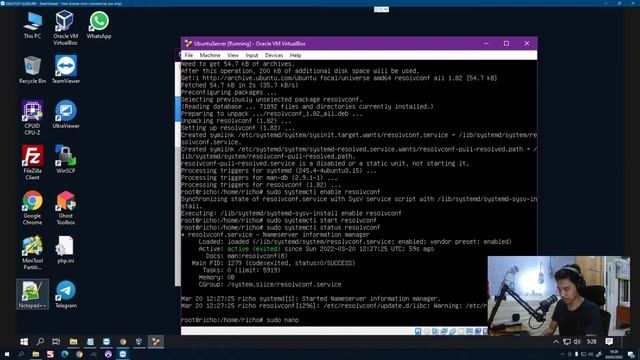Open the Input menu in VirtualBox
The image size is (640, 360).
[251, 55]
